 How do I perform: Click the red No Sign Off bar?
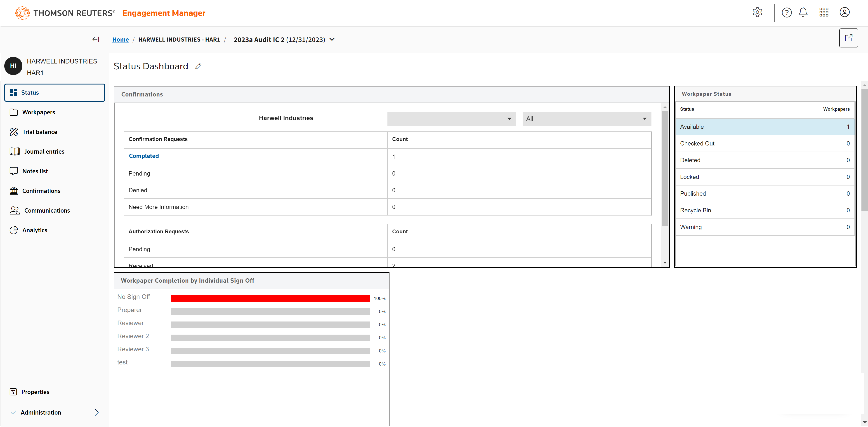coord(270,298)
